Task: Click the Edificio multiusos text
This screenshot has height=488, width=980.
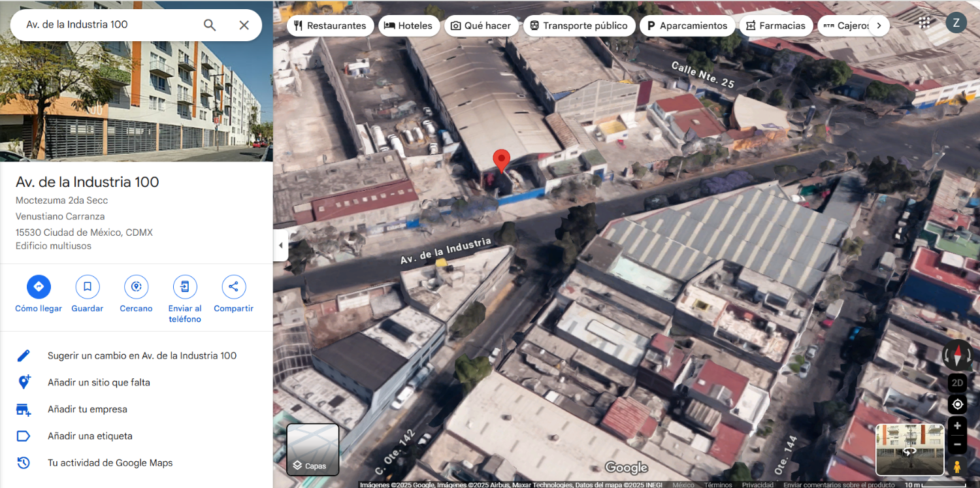Action: [54, 246]
